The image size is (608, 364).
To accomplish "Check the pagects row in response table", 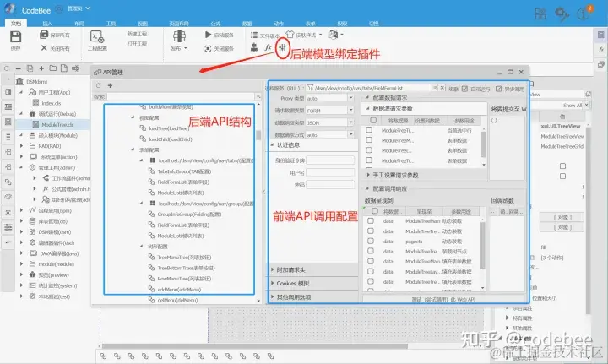I will (371, 241).
